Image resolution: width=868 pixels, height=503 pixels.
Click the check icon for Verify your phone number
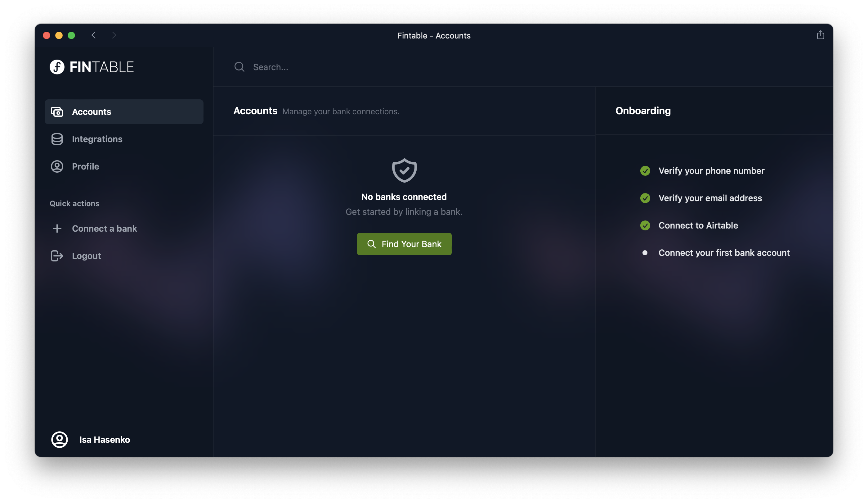click(x=645, y=171)
